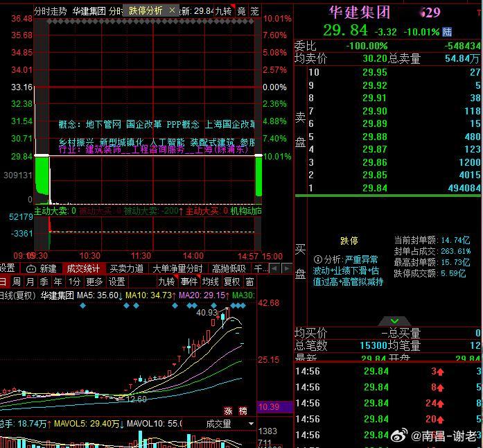Screen dimensions: 483x448
Task: Click sell level 1 price 29.84
Action: point(375,188)
